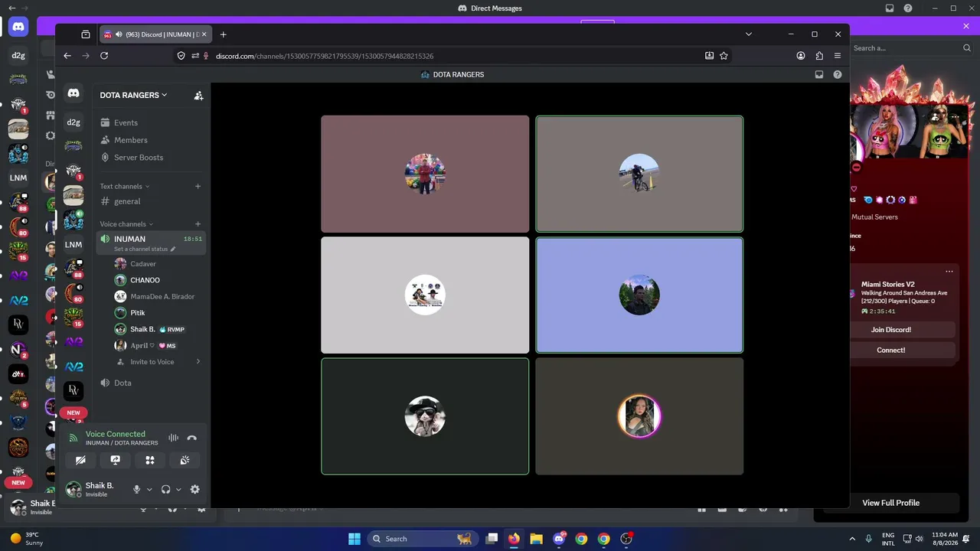Screen dimensions: 980x551
Task: Collapse the Voice channels category
Action: click(x=126, y=224)
